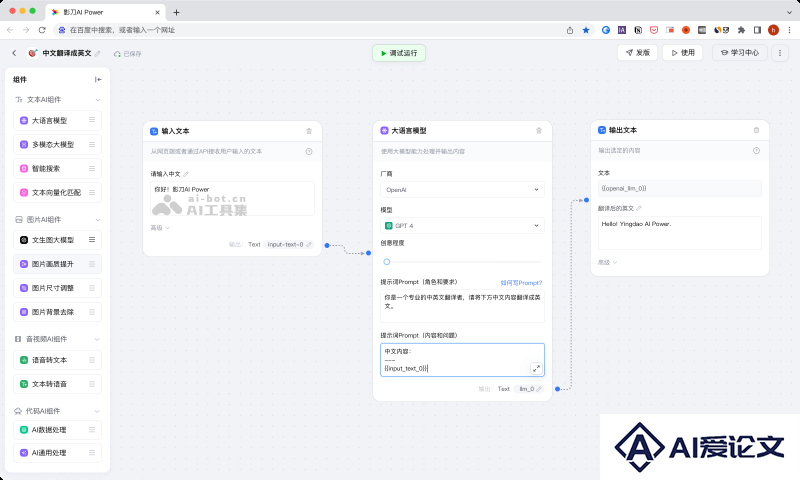Image resolution: width=800 pixels, height=480 pixels.
Task: Edit the 请输入中文 label pencil icon
Action: tap(186, 174)
